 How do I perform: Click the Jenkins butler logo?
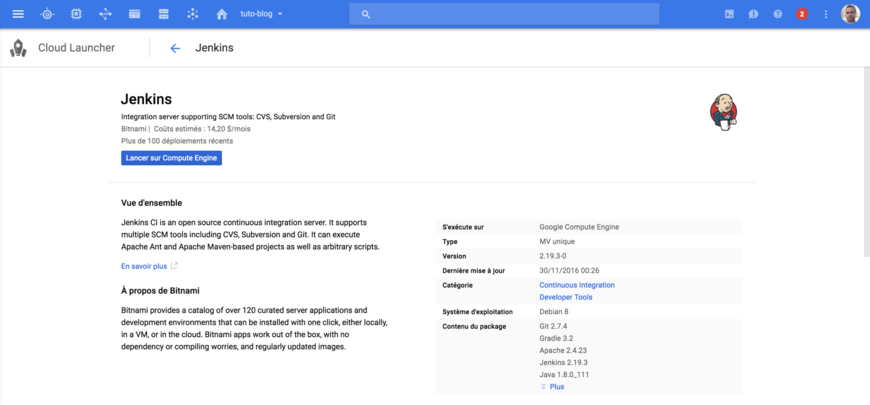(x=723, y=112)
